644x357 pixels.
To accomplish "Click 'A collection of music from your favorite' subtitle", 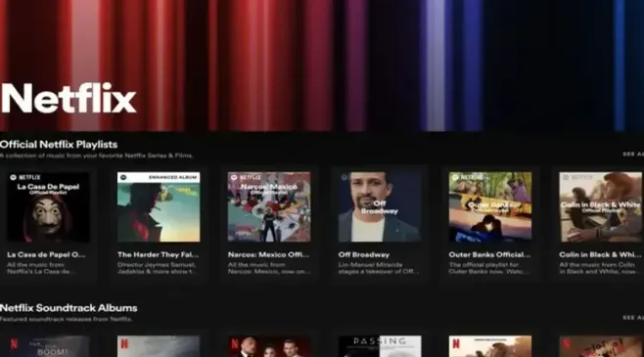I will click(96, 156).
